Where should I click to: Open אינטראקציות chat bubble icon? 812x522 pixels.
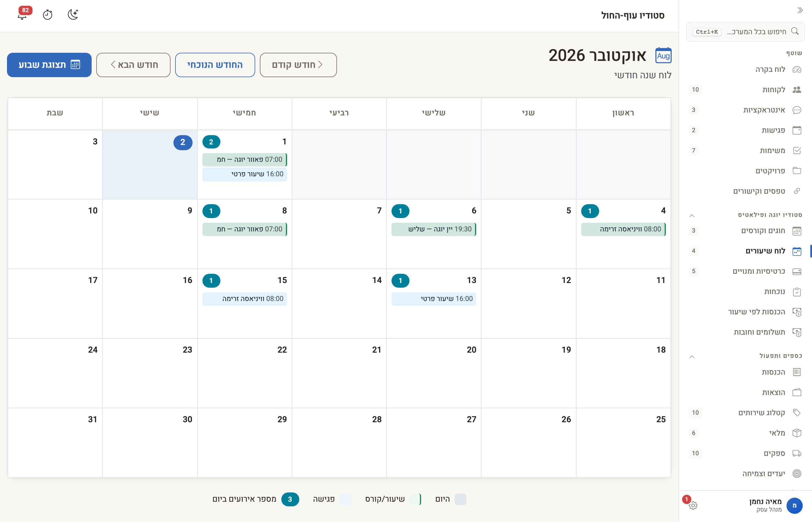tap(797, 110)
